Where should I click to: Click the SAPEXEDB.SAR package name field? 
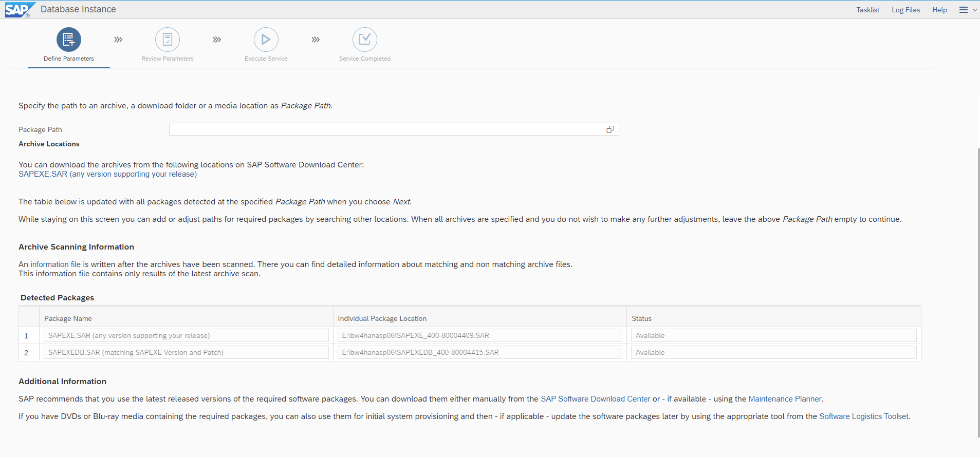point(186,352)
